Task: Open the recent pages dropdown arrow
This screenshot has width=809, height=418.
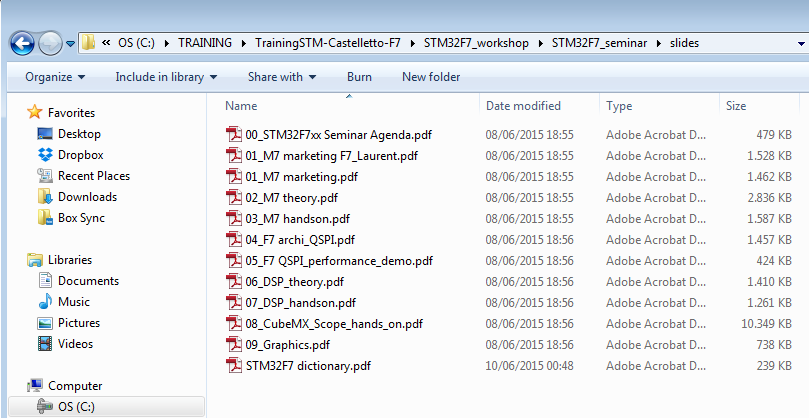Action: tap(70, 44)
